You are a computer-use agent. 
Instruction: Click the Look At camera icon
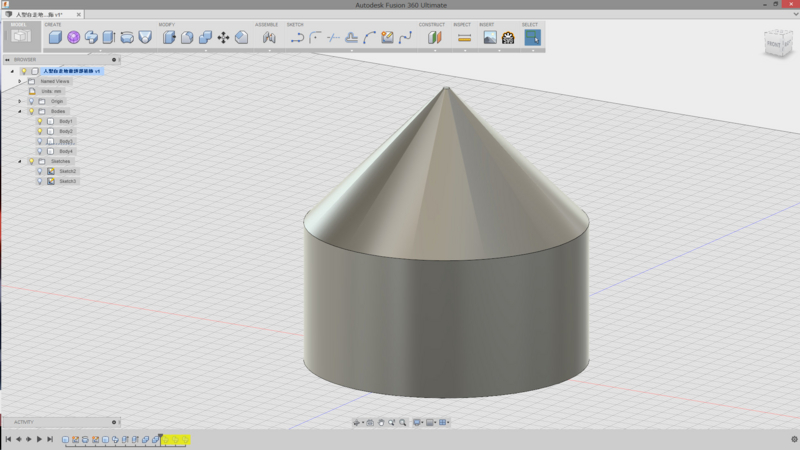tap(370, 422)
